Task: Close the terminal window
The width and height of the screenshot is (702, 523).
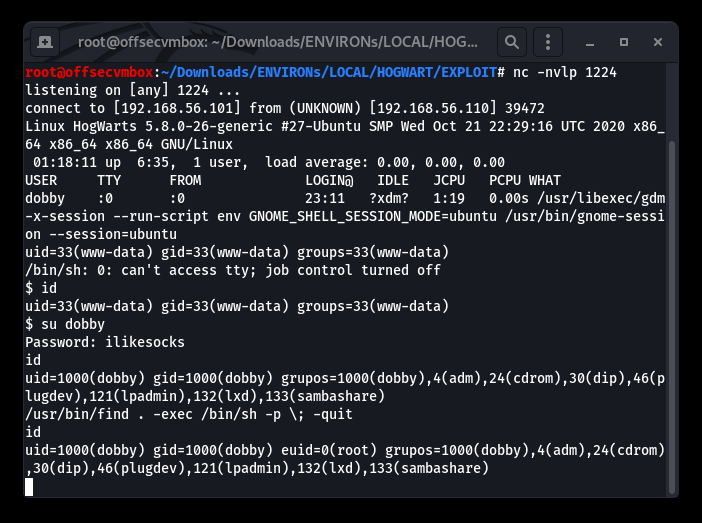Action: [658, 42]
